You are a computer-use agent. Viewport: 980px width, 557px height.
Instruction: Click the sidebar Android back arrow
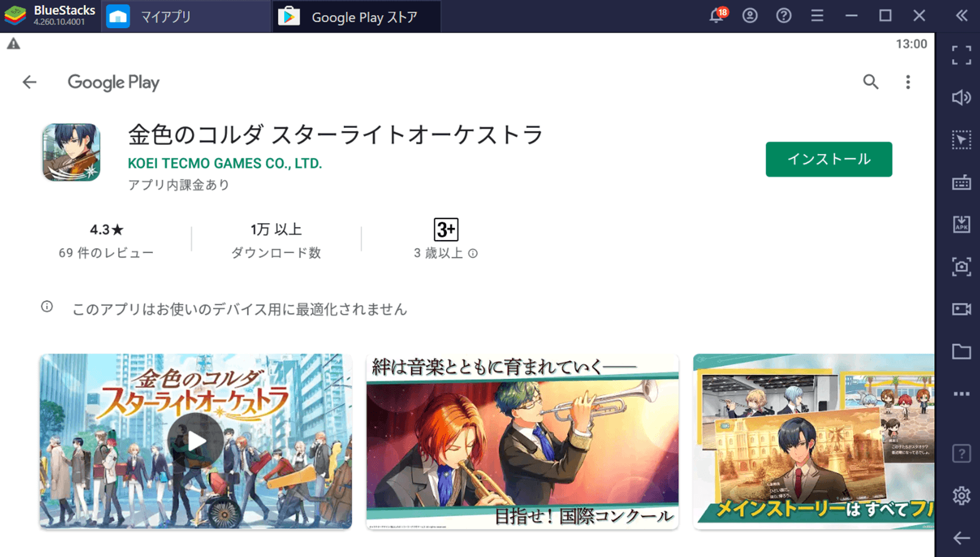coord(961,538)
